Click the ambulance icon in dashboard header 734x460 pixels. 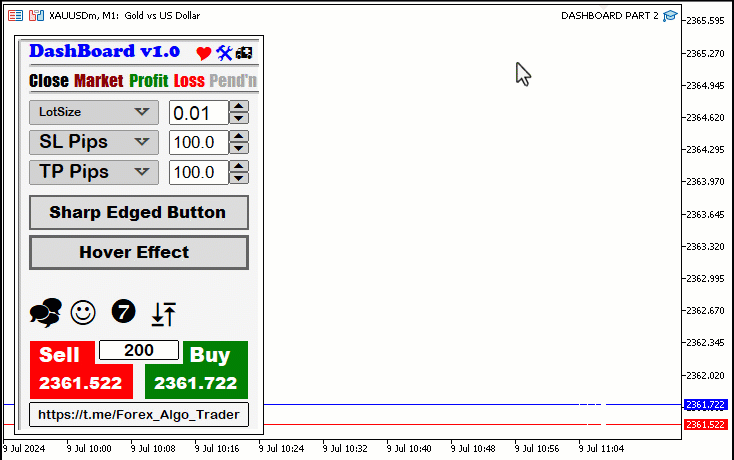244,53
